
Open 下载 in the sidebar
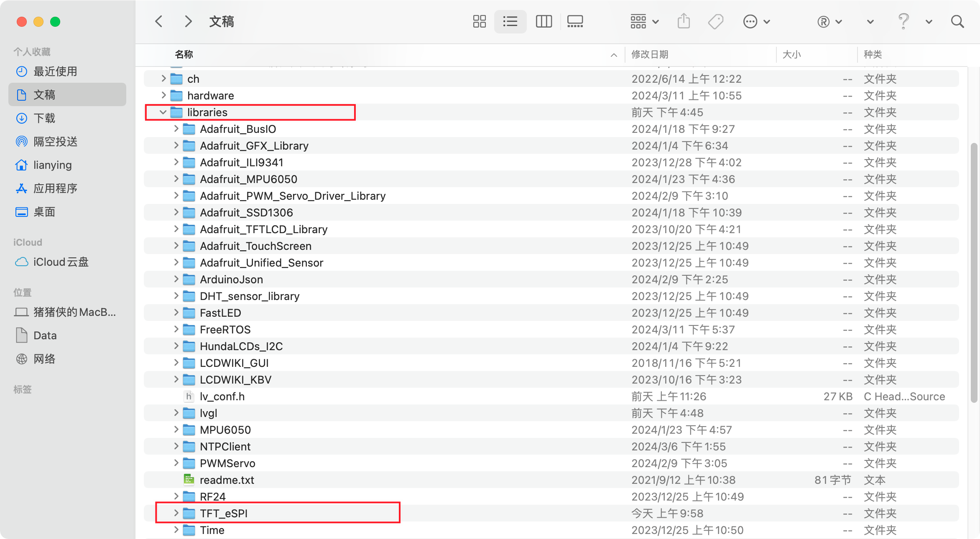coord(44,118)
